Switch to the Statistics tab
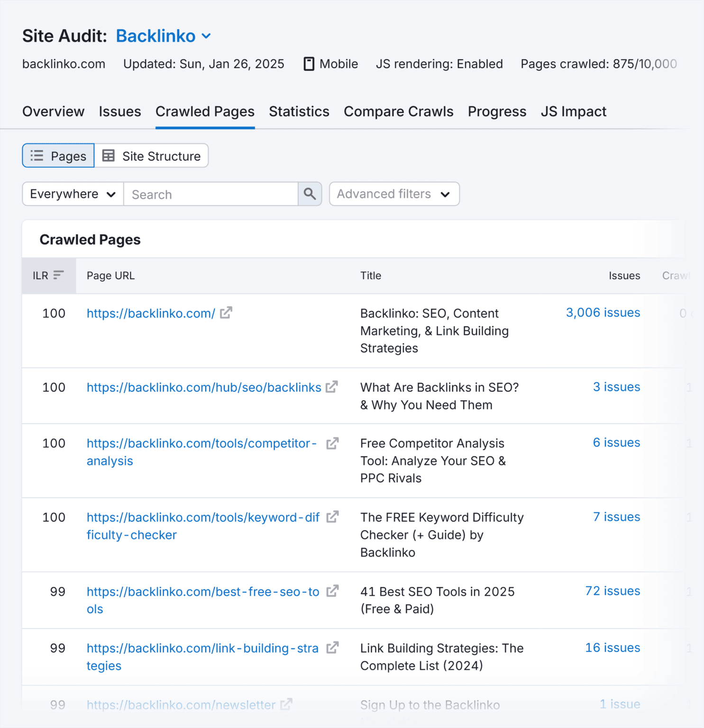 [299, 112]
